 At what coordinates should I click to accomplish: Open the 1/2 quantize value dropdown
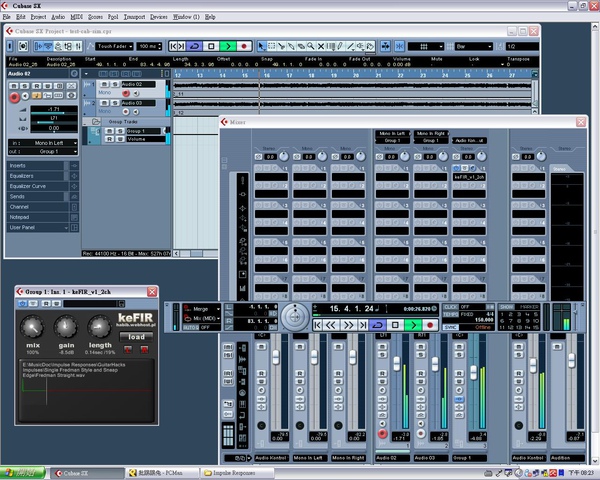tap(522, 46)
